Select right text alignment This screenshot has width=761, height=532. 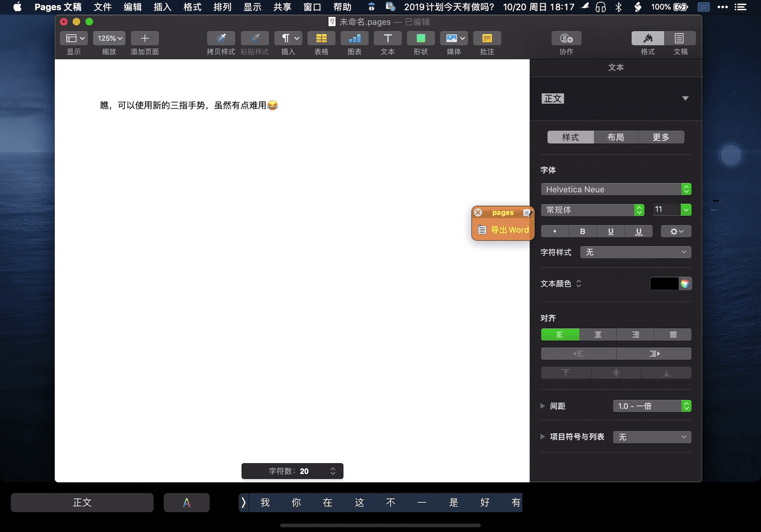635,335
